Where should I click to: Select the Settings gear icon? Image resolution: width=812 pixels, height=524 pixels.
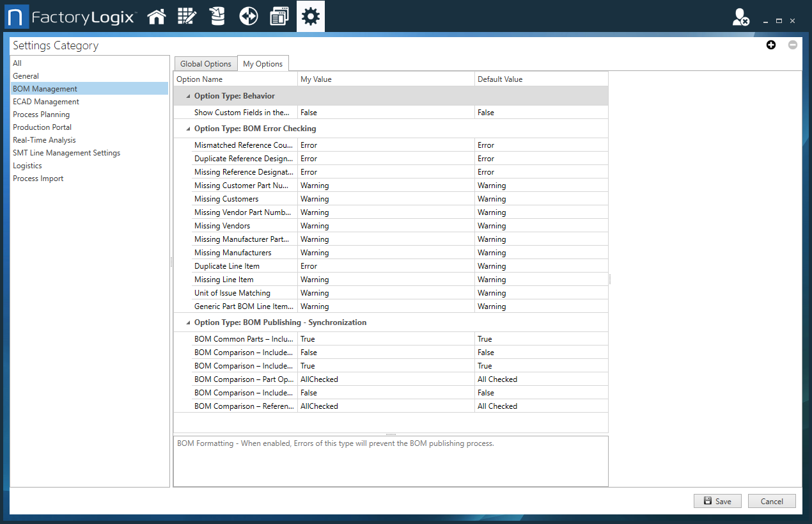(311, 17)
